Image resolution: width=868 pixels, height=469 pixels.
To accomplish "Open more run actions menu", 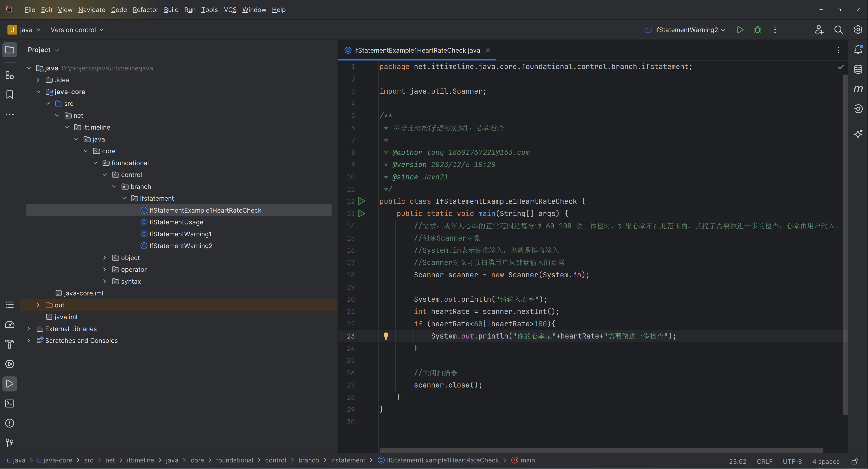I will pyautogui.click(x=775, y=30).
